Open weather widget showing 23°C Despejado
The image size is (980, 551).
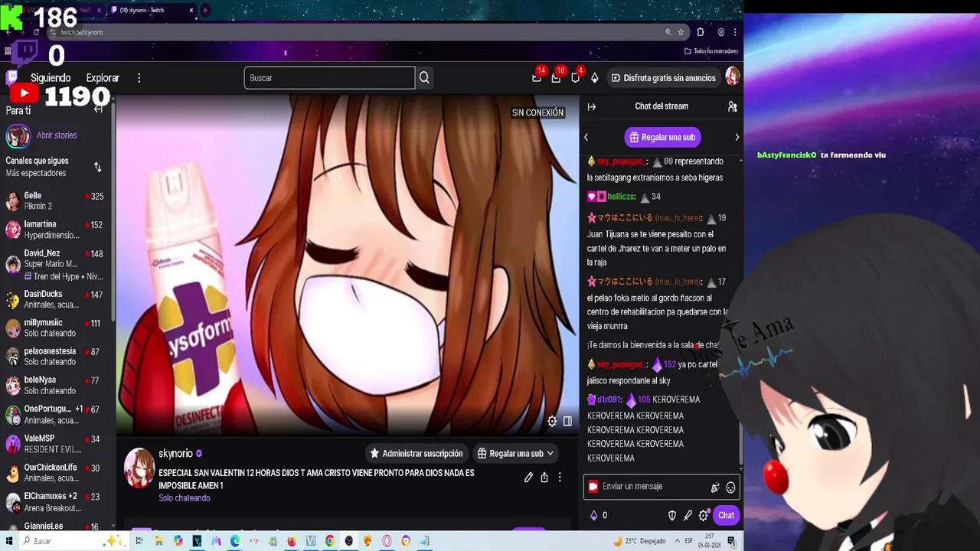(x=640, y=541)
